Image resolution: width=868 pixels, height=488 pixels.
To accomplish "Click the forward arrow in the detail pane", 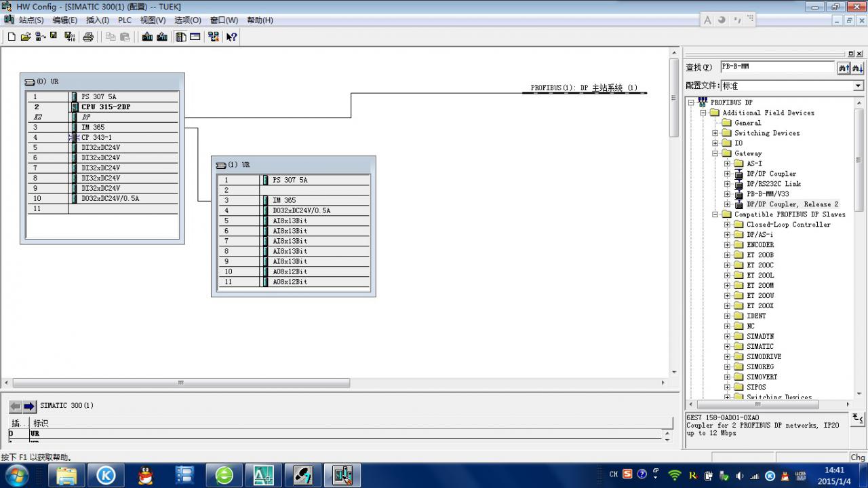I will (29, 406).
